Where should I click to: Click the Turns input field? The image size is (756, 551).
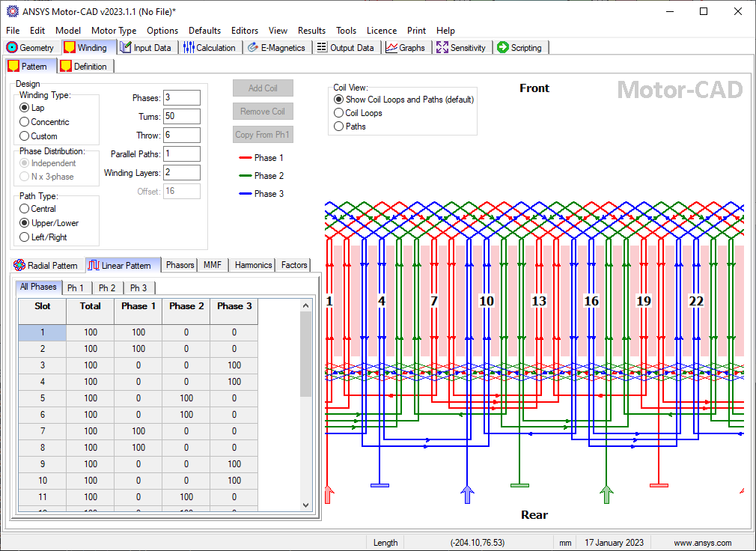(182, 116)
